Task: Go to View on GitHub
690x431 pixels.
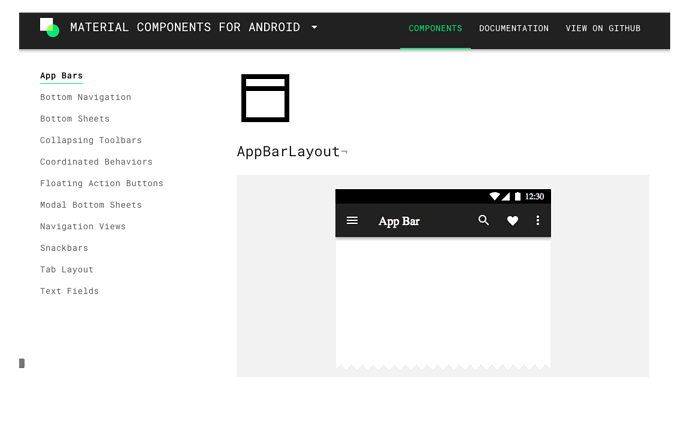Action: click(x=603, y=28)
